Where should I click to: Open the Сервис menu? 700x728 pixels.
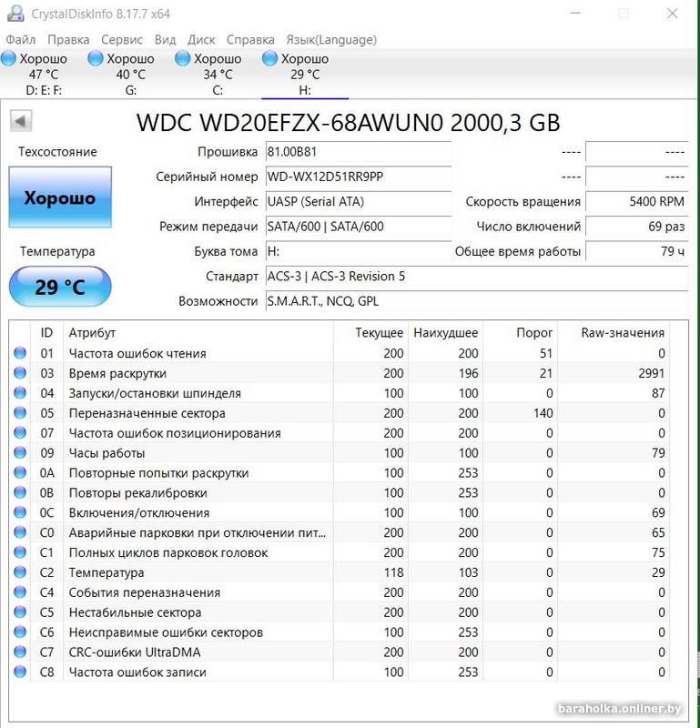(122, 40)
